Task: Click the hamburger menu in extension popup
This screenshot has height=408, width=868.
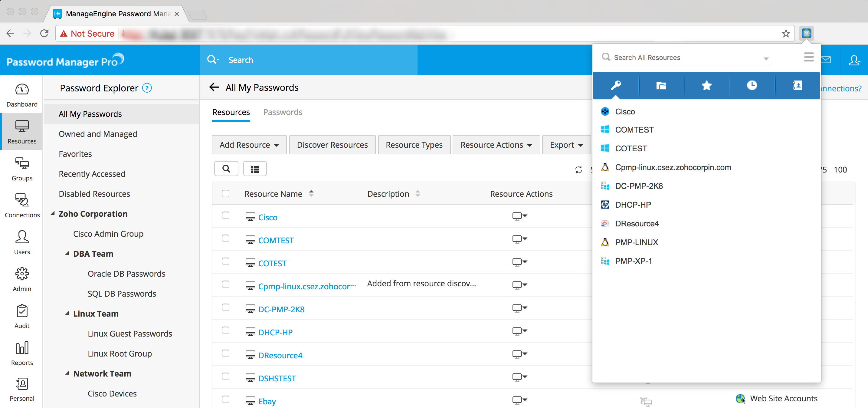Action: (x=809, y=57)
